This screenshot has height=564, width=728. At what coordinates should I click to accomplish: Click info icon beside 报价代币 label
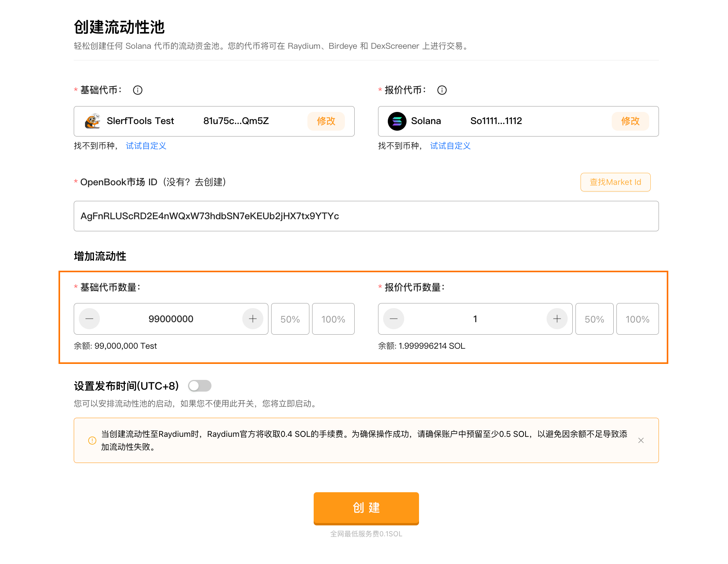[x=442, y=90]
